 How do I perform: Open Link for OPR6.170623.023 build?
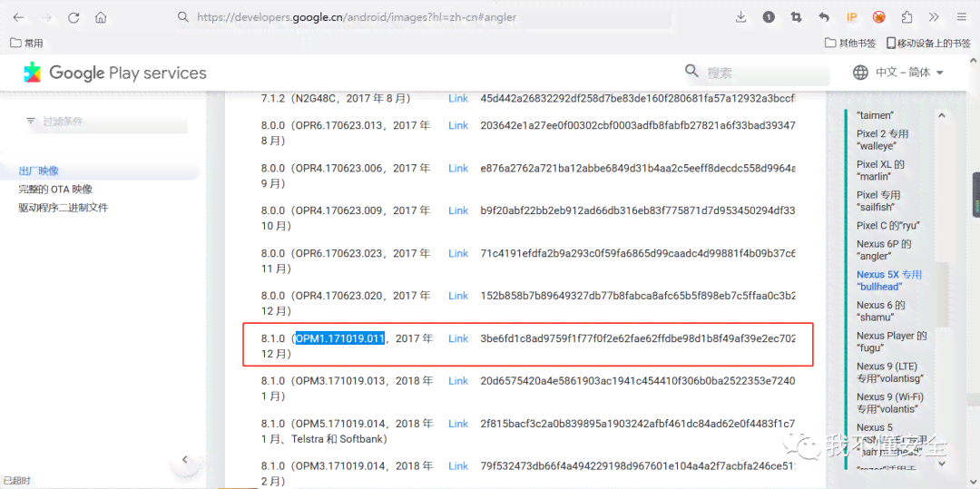[x=458, y=253]
